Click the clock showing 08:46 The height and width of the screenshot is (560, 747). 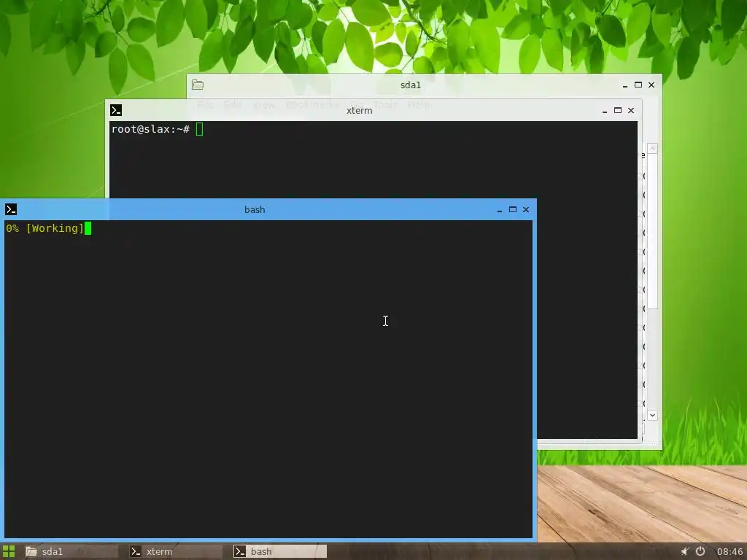729,551
